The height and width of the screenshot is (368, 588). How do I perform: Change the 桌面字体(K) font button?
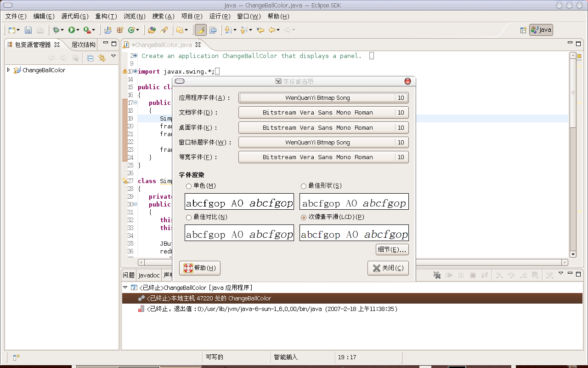point(323,128)
